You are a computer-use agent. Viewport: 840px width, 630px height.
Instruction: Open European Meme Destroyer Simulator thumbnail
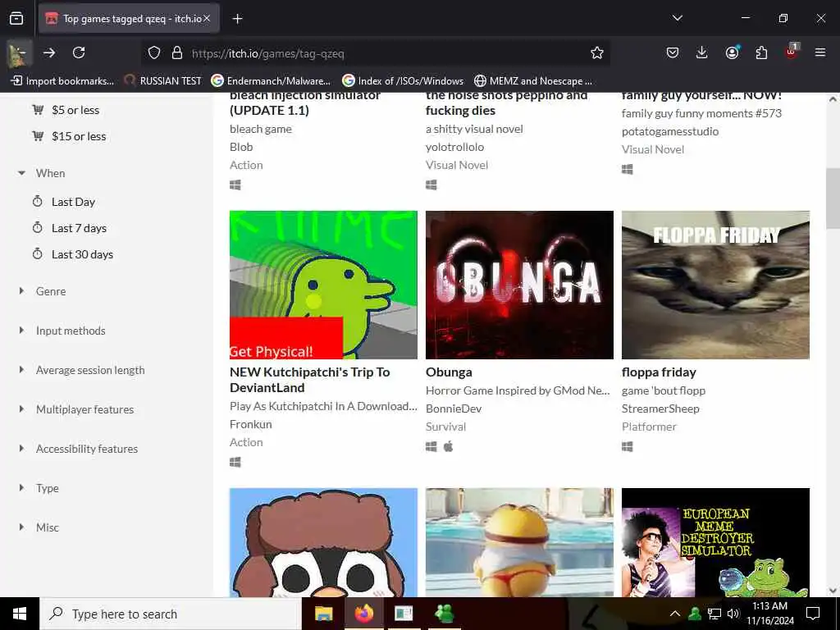(715, 542)
